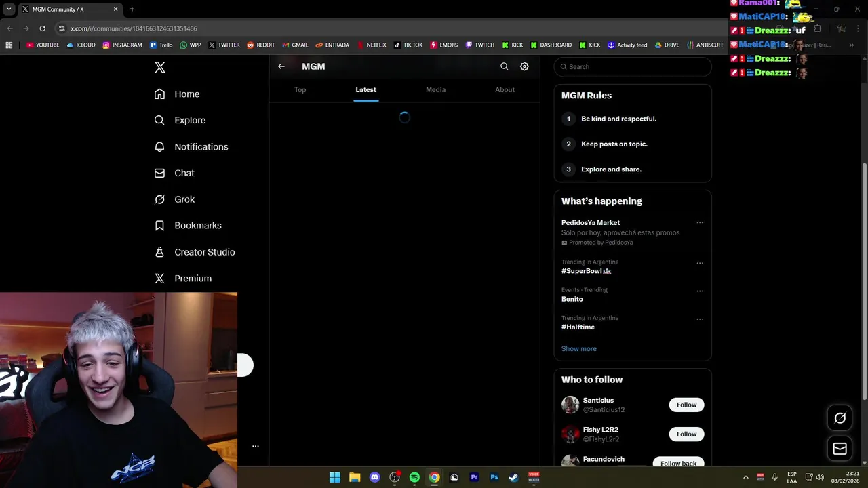Open File Explorer from the taskbar
This screenshot has height=488, width=868.
tap(355, 477)
